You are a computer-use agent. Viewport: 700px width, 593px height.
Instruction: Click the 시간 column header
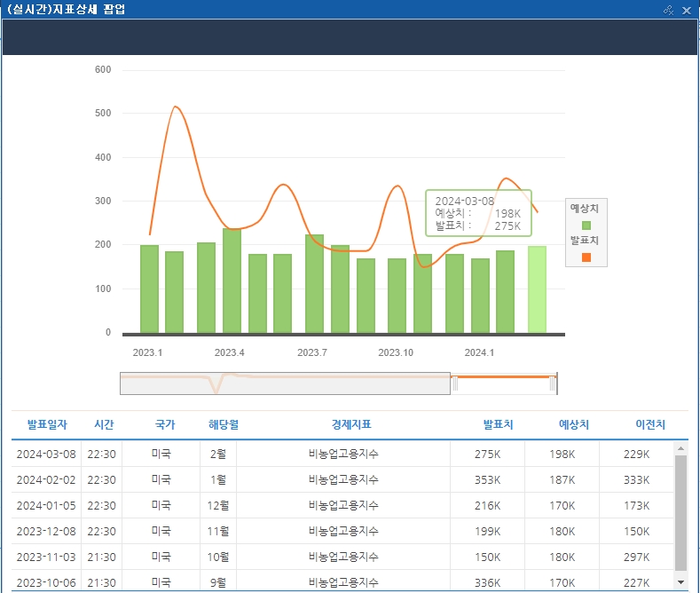click(103, 425)
